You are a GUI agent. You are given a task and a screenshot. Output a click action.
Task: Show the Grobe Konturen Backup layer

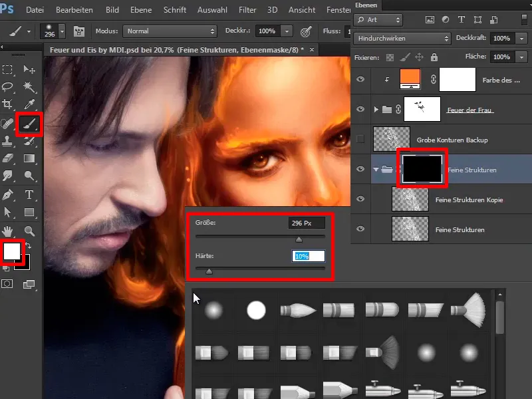pyautogui.click(x=360, y=139)
